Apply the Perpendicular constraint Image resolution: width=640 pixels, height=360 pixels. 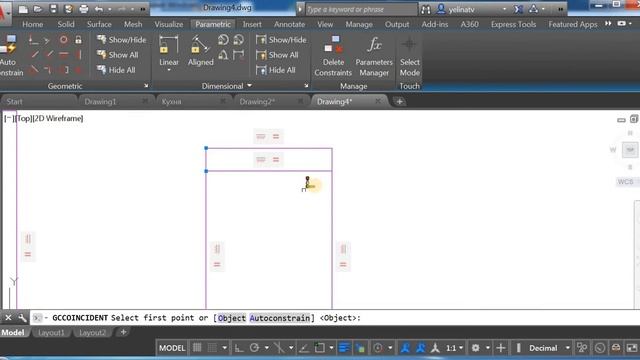coord(49,54)
